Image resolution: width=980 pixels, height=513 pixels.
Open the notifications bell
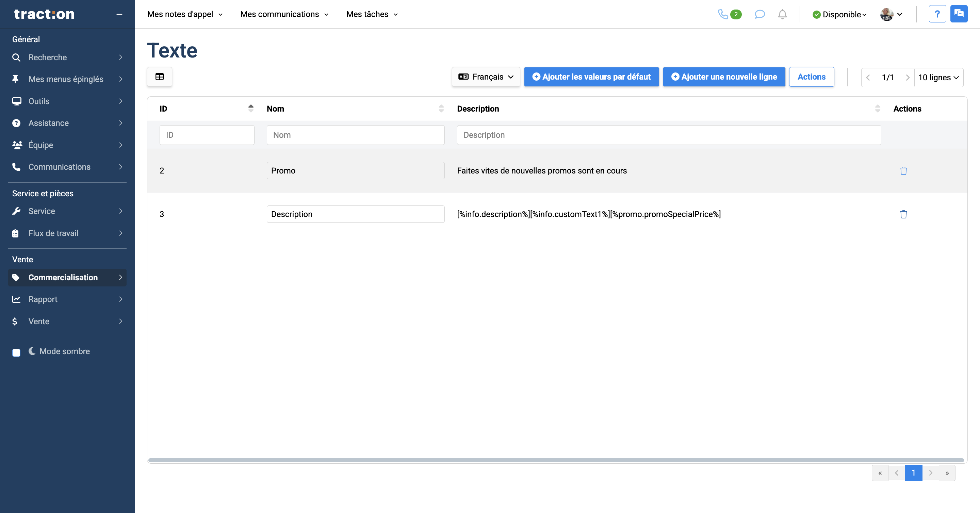coord(783,14)
